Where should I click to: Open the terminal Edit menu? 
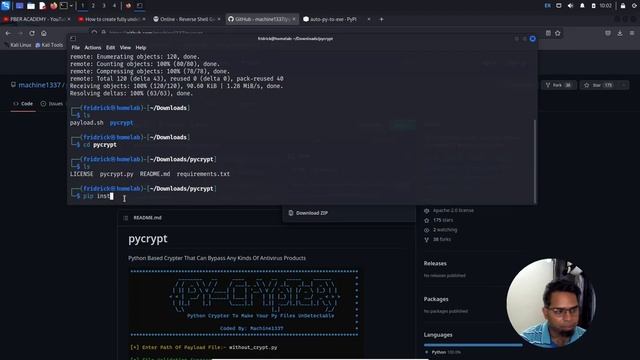pyautogui.click(x=110, y=48)
